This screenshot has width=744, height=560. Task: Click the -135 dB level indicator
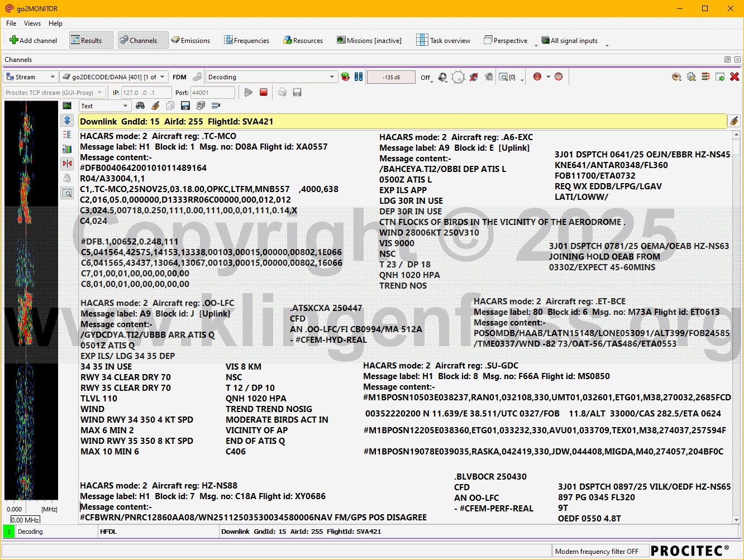click(391, 77)
